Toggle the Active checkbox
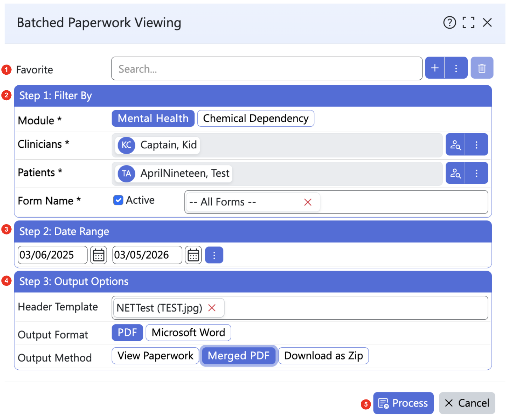The width and height of the screenshot is (507, 420). tap(118, 200)
